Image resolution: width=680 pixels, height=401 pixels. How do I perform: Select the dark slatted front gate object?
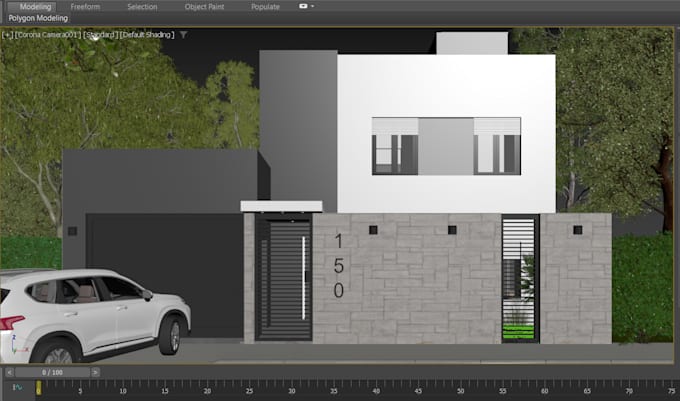(284, 277)
